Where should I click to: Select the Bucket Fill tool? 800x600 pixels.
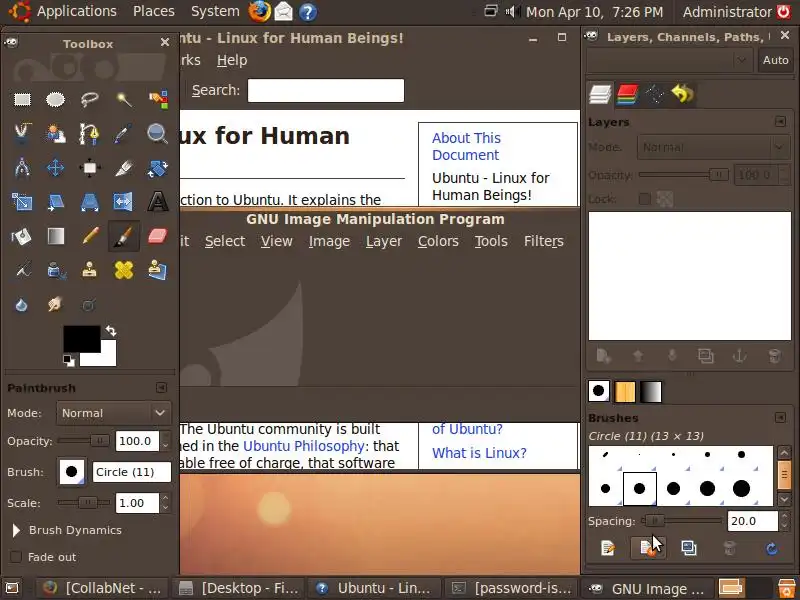22,236
